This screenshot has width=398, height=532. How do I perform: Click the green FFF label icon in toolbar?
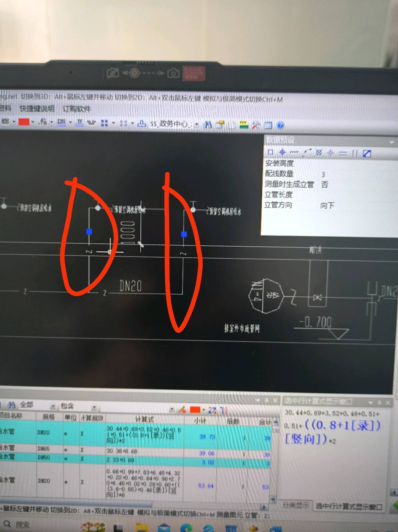click(244, 125)
